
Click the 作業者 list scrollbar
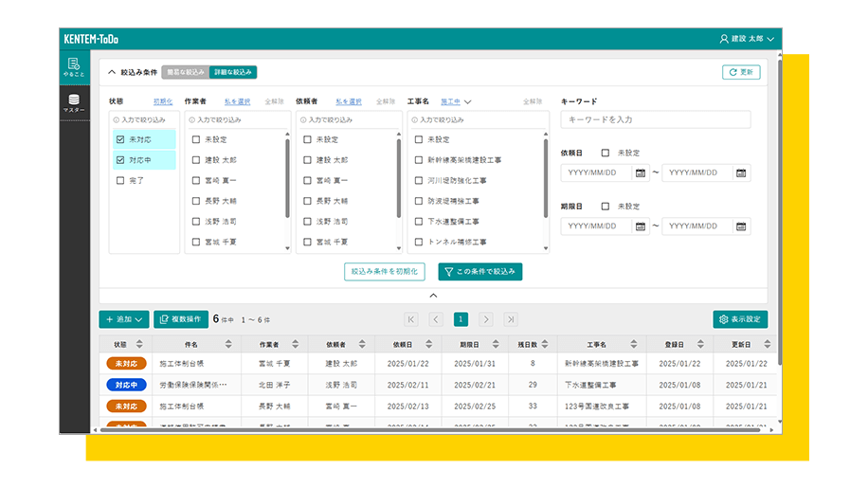(x=287, y=175)
